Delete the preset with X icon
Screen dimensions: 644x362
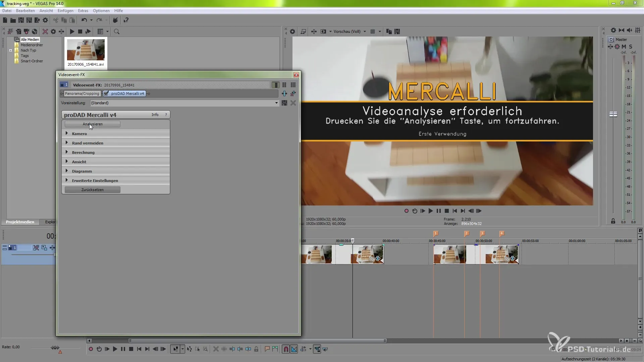pos(293,103)
